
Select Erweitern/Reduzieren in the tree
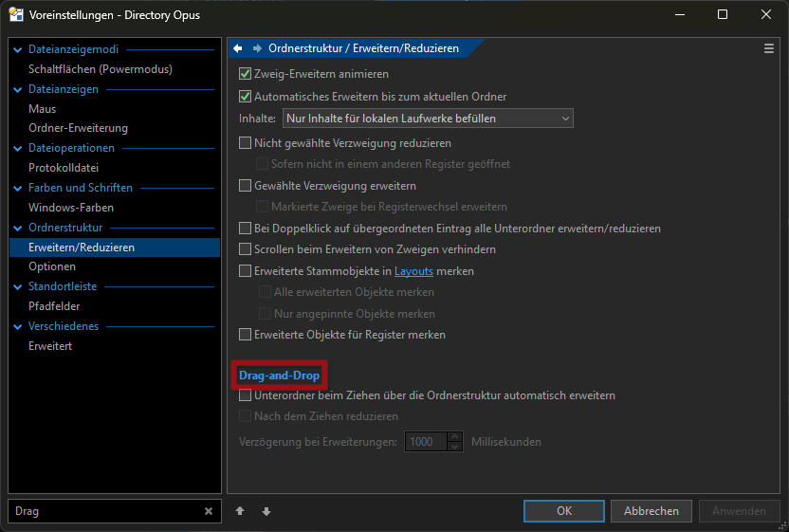(115, 248)
